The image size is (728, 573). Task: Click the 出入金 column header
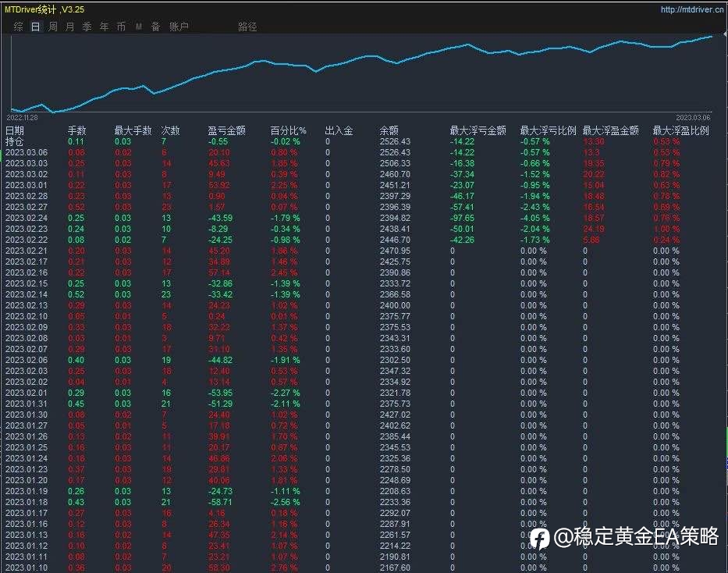pyautogui.click(x=339, y=130)
